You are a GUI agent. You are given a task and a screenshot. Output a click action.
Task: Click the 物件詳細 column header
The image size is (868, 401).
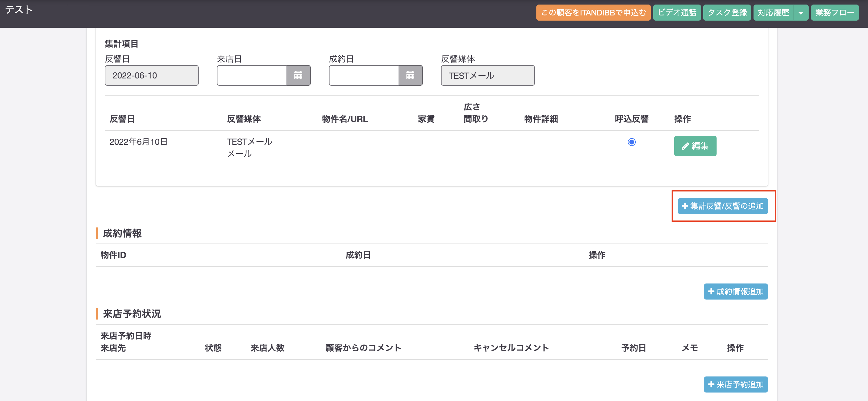click(x=541, y=119)
